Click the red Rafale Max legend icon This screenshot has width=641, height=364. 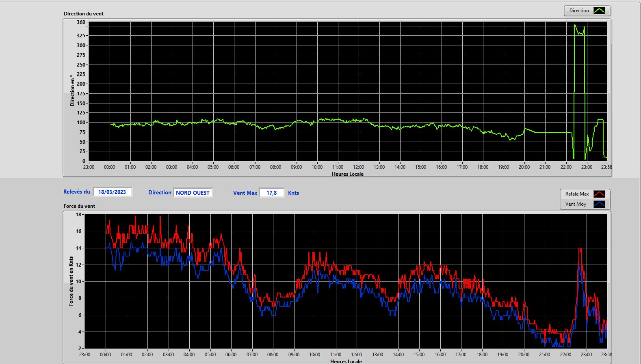coord(599,194)
